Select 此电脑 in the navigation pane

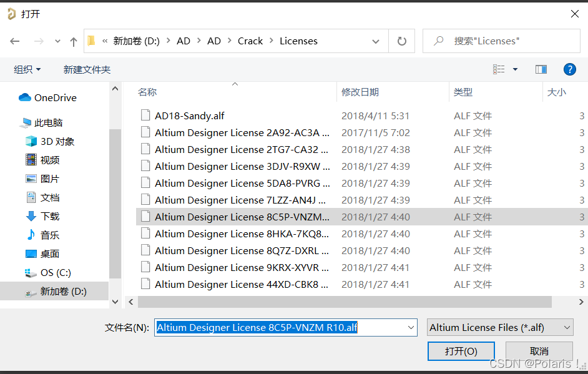click(42, 122)
